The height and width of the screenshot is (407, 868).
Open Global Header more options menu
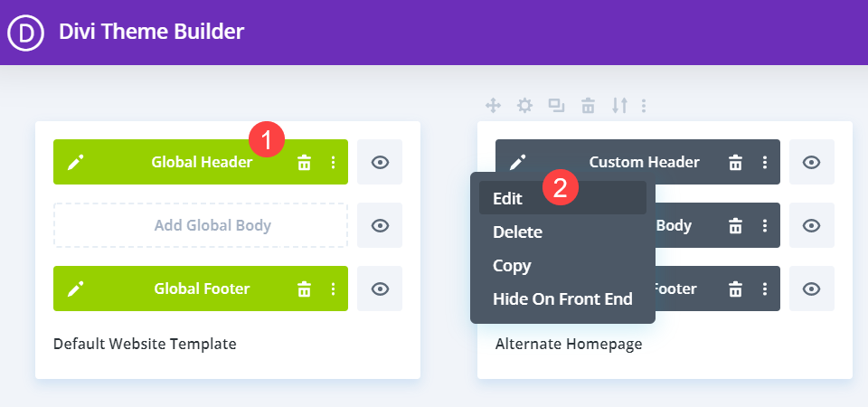pos(333,162)
